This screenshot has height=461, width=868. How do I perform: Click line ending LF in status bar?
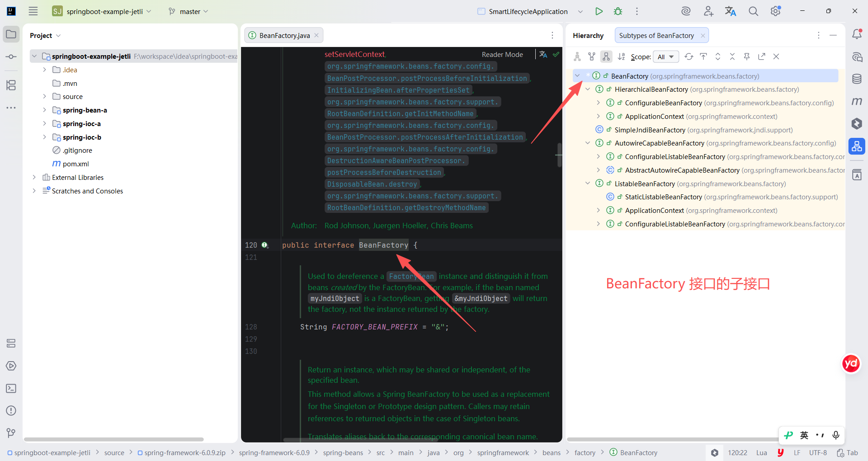[797, 452]
